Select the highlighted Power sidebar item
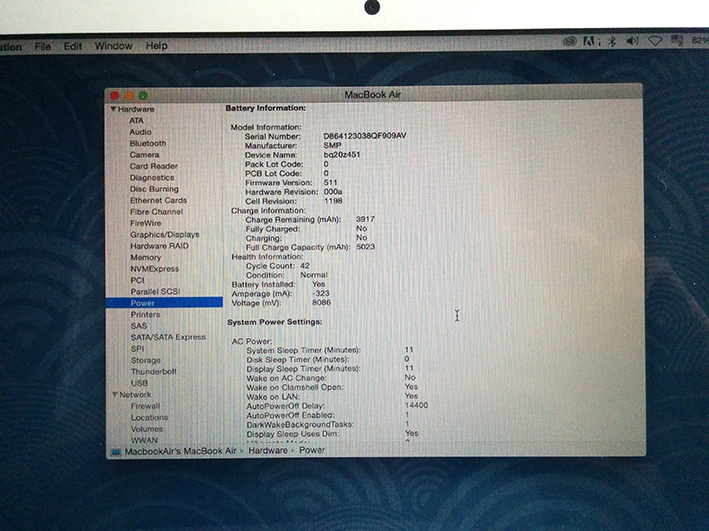 coord(164,303)
